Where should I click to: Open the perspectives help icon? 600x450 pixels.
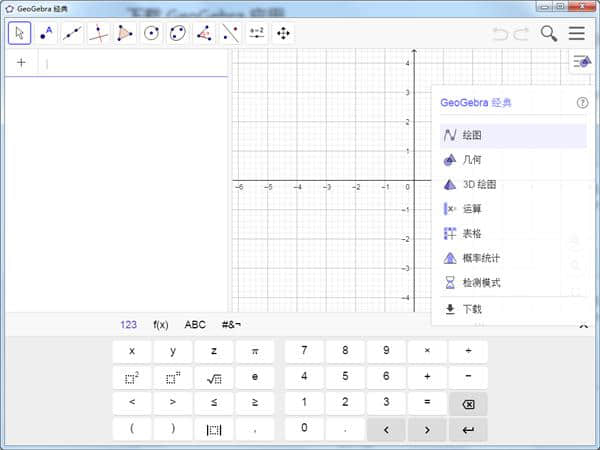point(583,102)
